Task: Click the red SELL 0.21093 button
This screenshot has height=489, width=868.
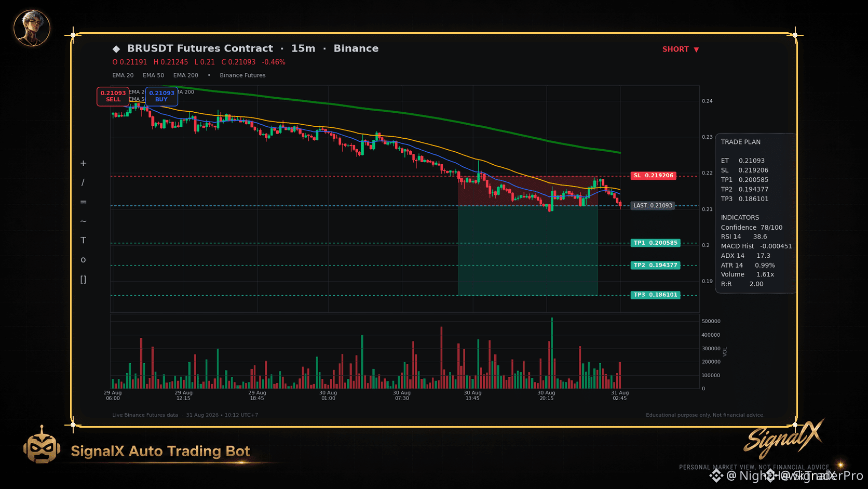Action: pos(113,96)
